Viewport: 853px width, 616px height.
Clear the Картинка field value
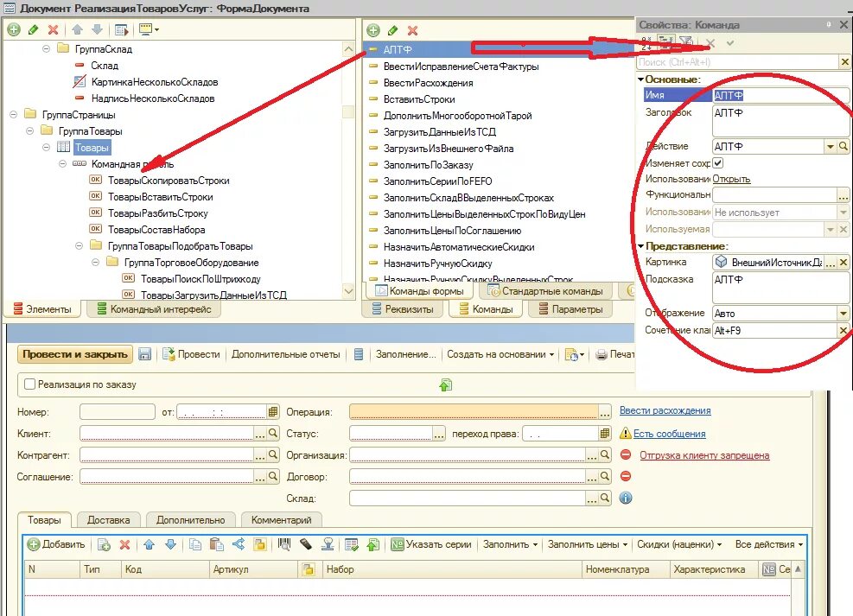coord(843,263)
